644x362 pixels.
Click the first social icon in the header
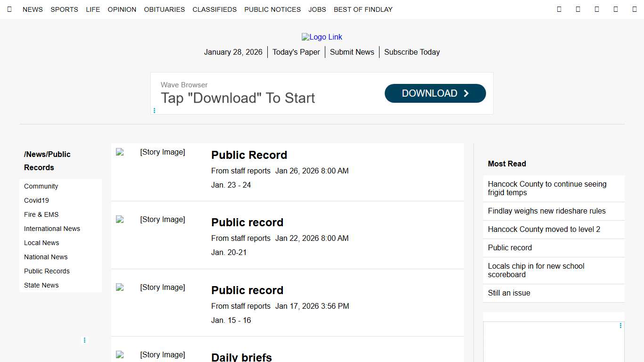pos(559,9)
